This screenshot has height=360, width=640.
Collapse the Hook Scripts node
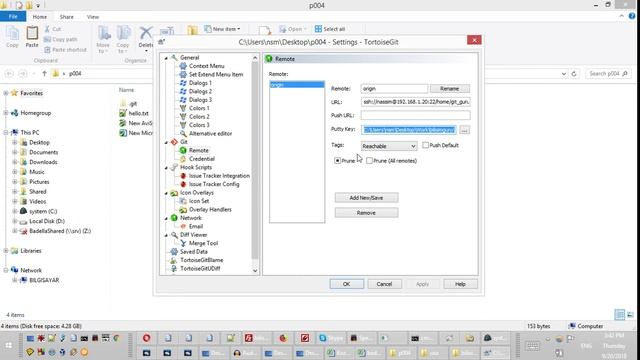166,167
